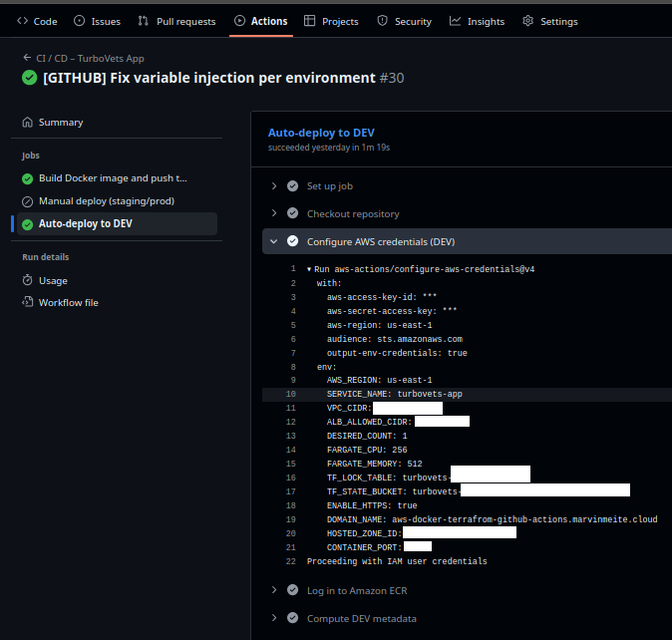
Task: Click the skipped icon beside Manual deploy job
Action: [x=28, y=201]
